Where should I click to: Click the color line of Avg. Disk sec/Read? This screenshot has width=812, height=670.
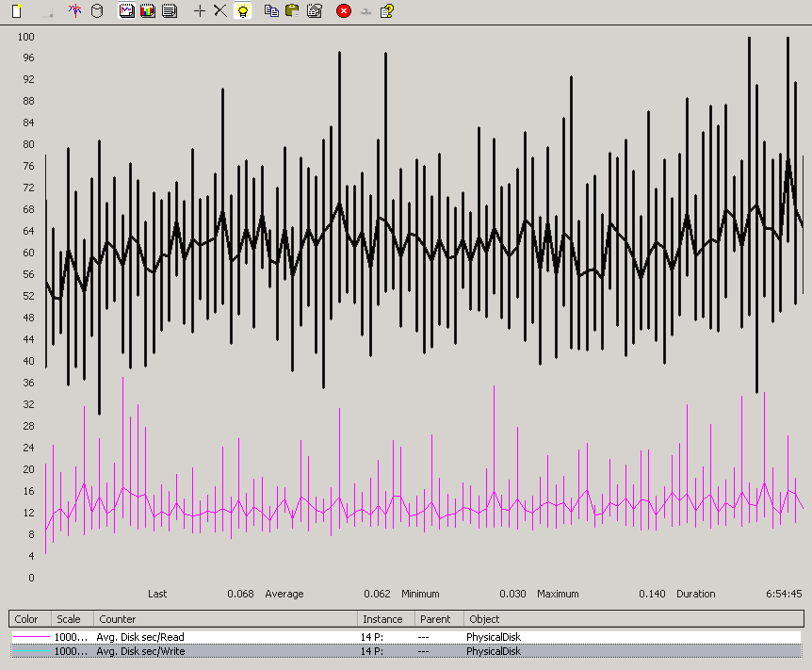pyautogui.click(x=30, y=637)
